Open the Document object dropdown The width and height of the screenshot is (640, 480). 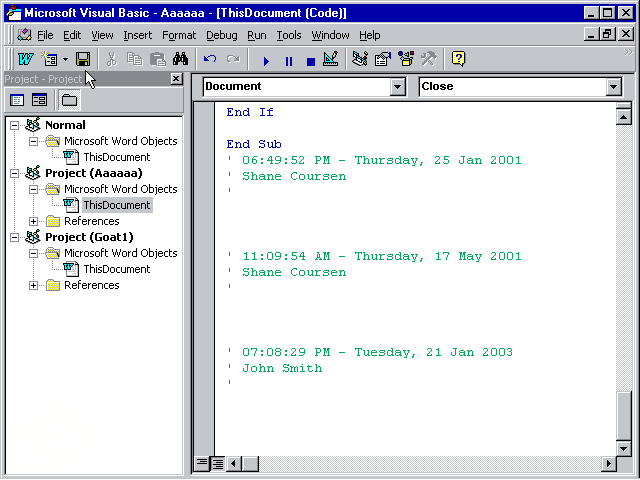coord(397,87)
